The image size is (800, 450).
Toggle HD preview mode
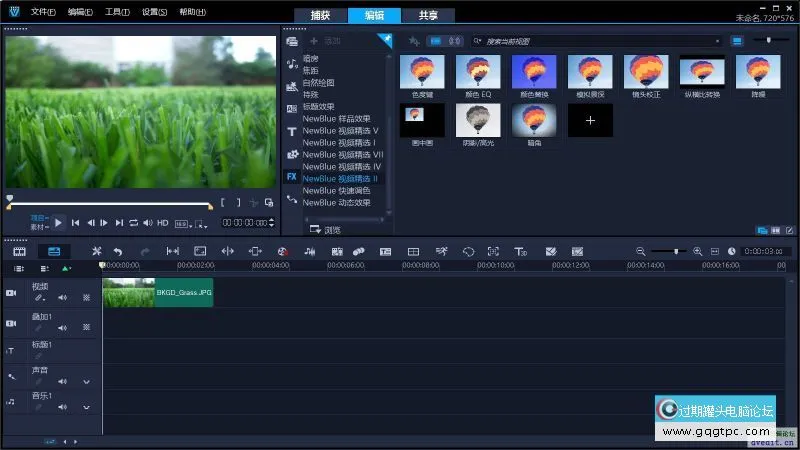pos(162,222)
